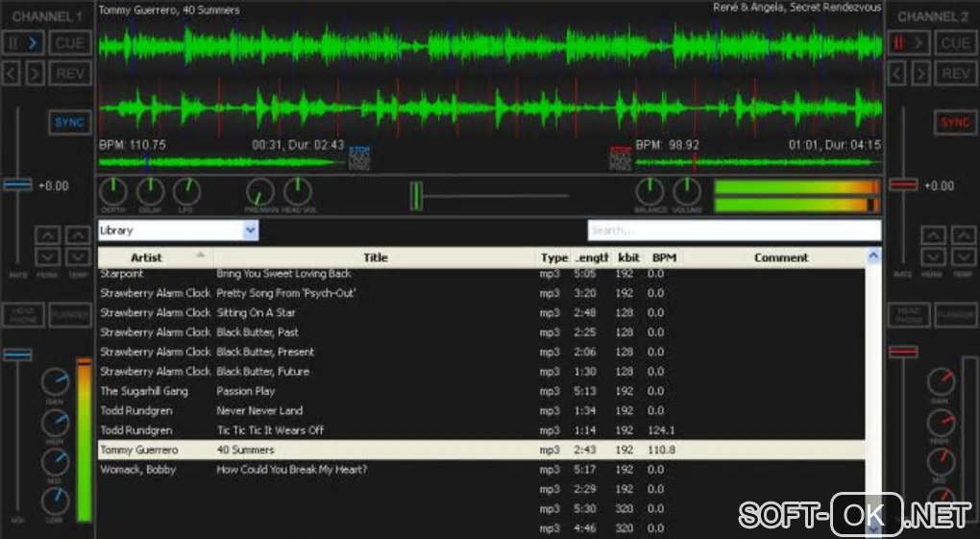Screen dimensions: 980x539
Task: Sort library by Artist column header
Action: pyautogui.click(x=155, y=257)
